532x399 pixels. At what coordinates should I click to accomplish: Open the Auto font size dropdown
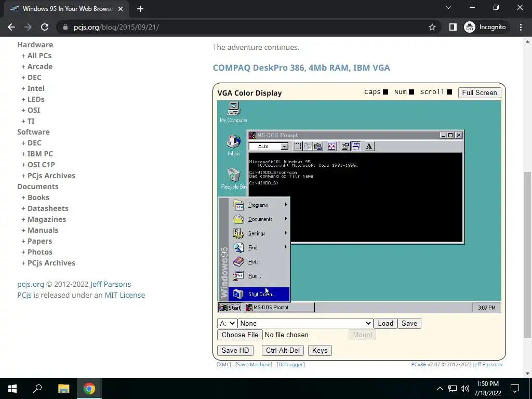pos(284,146)
